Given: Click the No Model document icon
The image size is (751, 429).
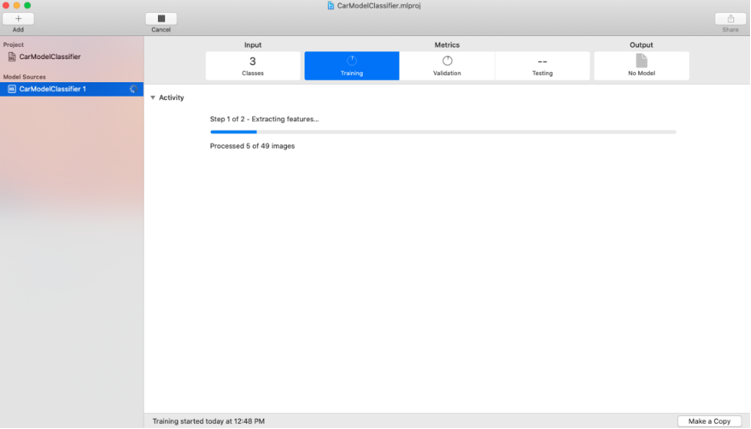Looking at the screenshot, I should tap(641, 61).
